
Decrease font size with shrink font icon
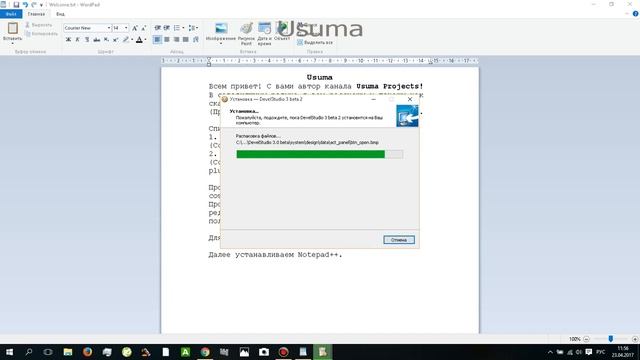(144, 28)
